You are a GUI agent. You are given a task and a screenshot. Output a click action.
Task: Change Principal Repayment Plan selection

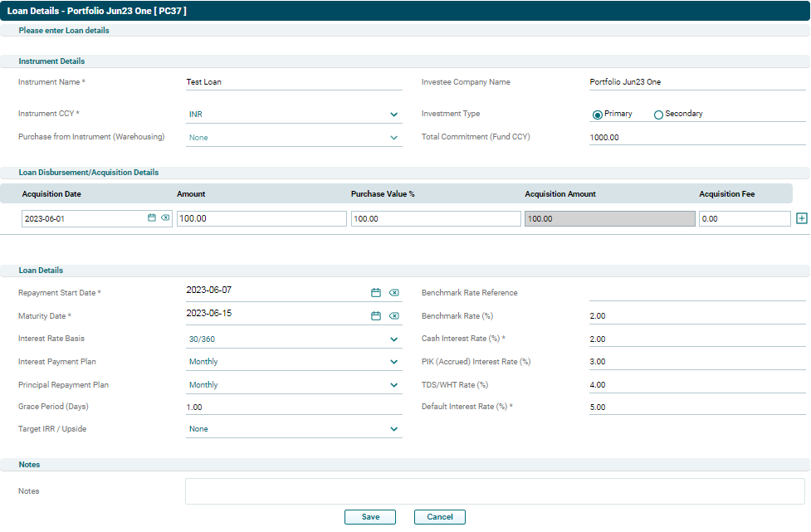(x=393, y=385)
